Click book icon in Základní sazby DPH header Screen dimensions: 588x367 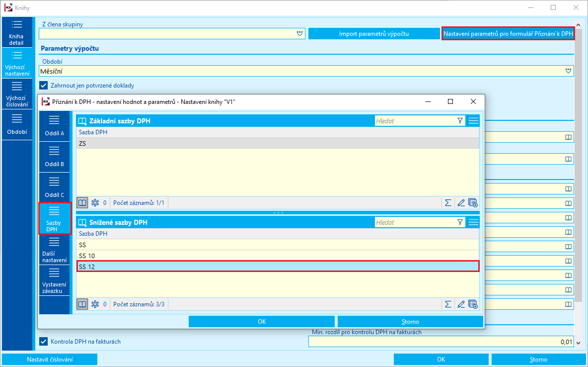pyautogui.click(x=82, y=121)
